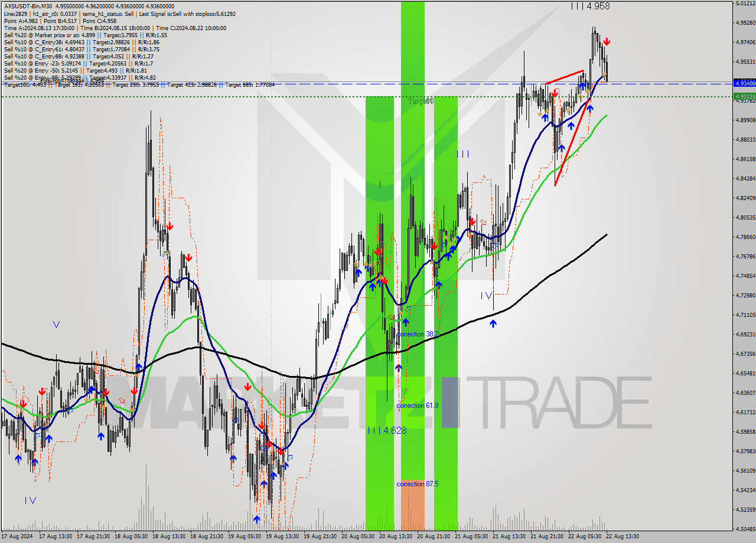This screenshot has width=756, height=543.
Task: Click the 'I I I 4.958' wave label
Action: point(590,6)
